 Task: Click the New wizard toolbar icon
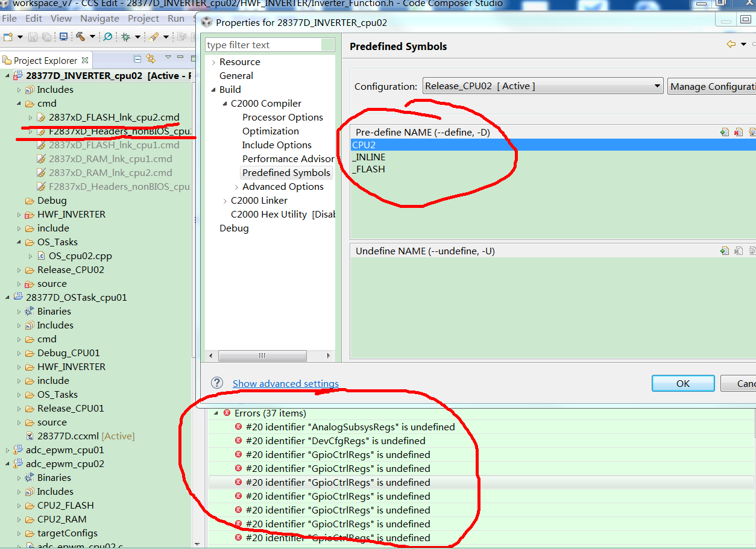click(7, 37)
